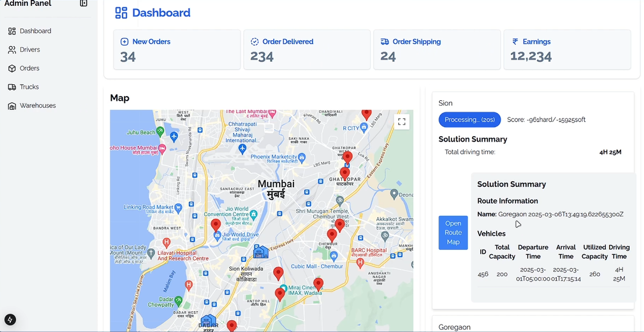The image size is (644, 332).
Task: Click the red pin on Miraj Cinemas Wadala
Action: tap(318, 285)
